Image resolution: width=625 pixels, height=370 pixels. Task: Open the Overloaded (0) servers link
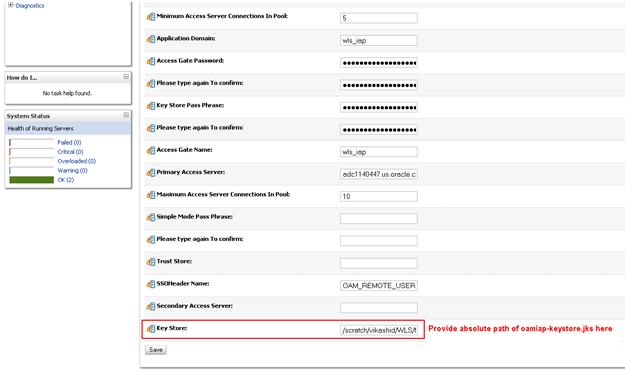(77, 161)
